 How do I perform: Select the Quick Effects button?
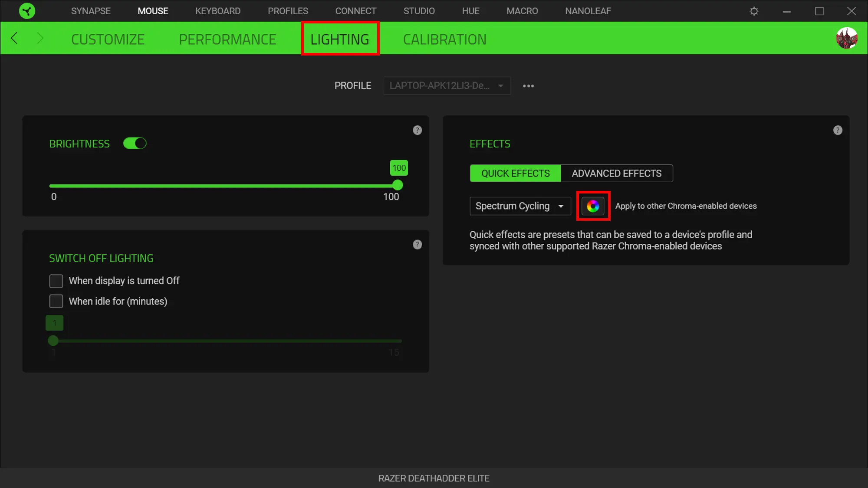tap(515, 174)
